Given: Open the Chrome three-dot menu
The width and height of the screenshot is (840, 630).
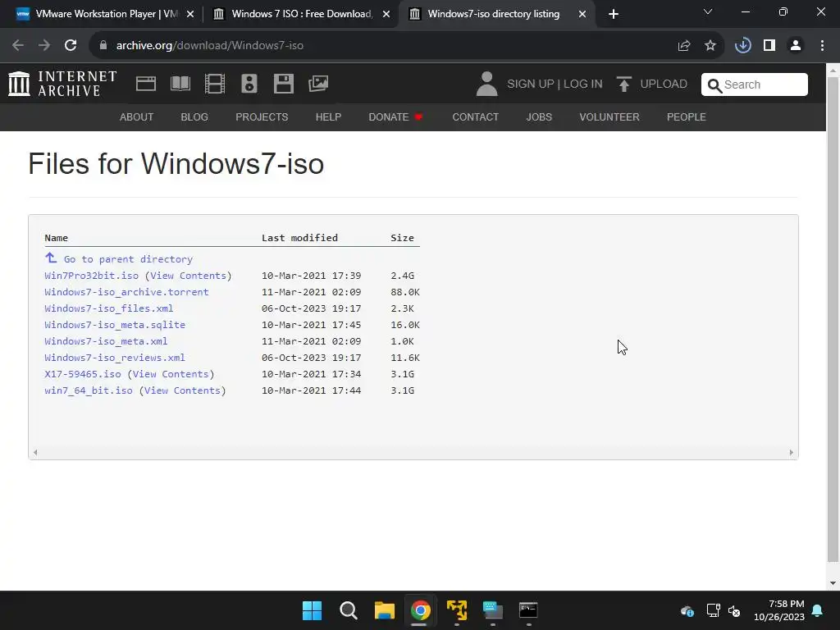Looking at the screenshot, I should point(822,46).
